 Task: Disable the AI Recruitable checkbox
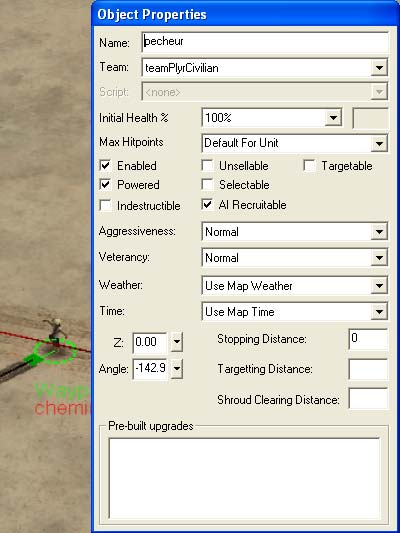click(x=207, y=205)
